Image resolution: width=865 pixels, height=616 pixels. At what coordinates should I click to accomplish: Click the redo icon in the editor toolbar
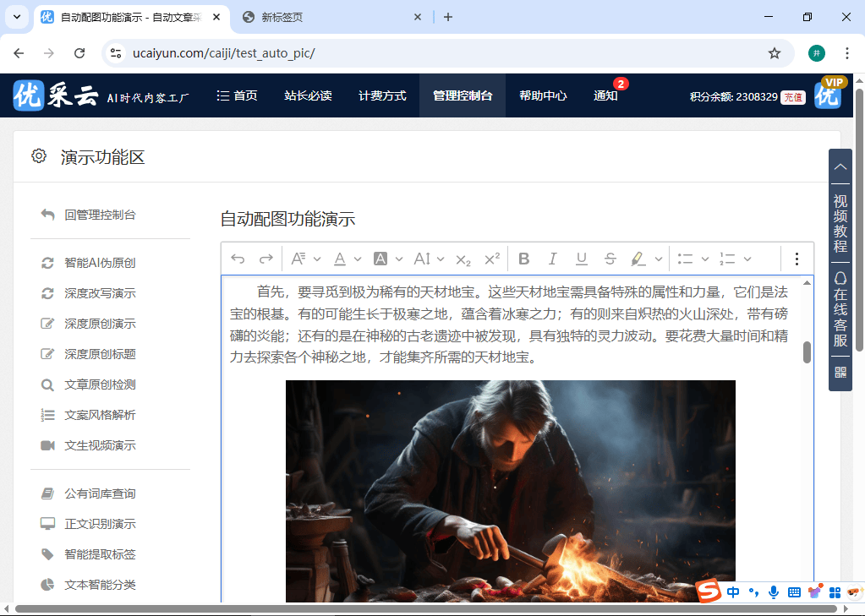click(265, 259)
